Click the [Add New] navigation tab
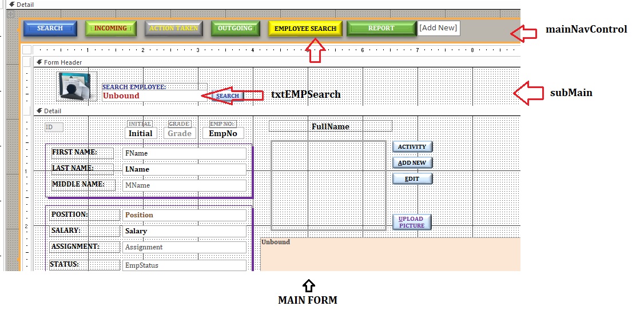 click(x=439, y=28)
